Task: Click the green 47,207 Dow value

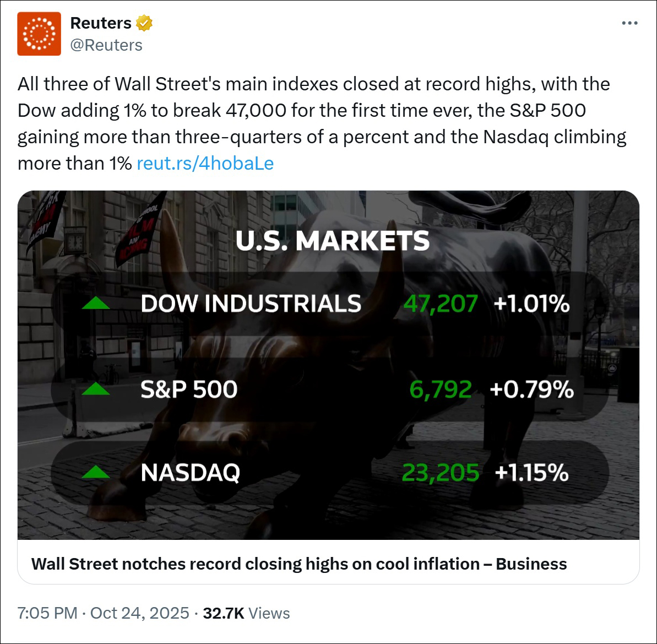Action: click(x=441, y=304)
